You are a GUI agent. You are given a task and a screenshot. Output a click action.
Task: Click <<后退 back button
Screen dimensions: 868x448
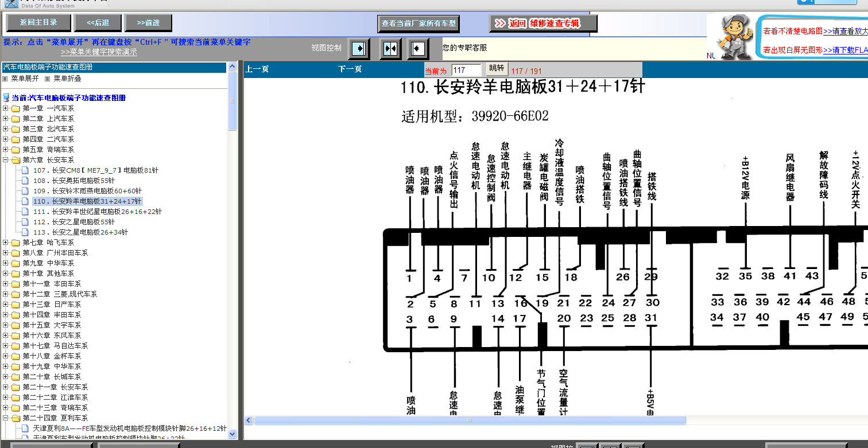point(98,23)
